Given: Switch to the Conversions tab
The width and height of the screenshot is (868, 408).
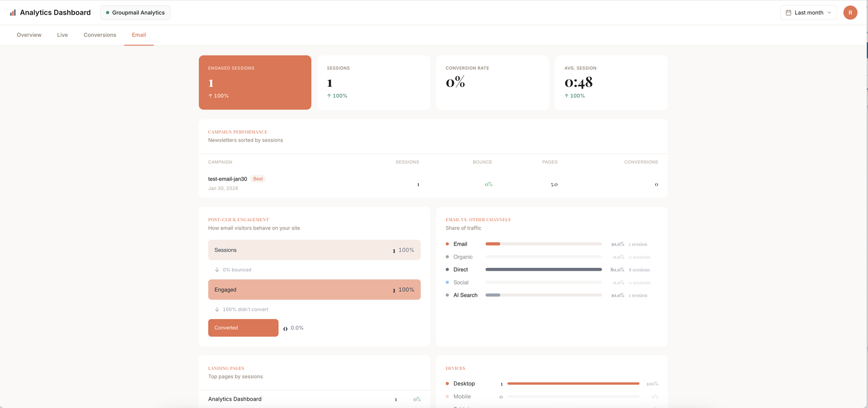Looking at the screenshot, I should pos(99,35).
